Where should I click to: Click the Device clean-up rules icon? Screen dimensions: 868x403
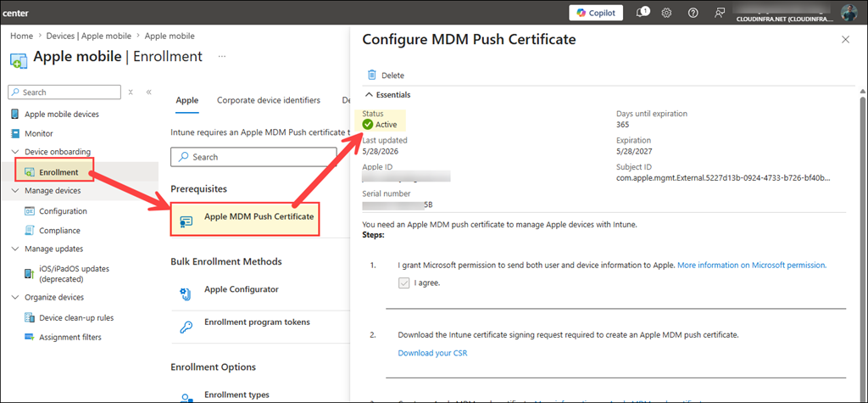point(30,317)
